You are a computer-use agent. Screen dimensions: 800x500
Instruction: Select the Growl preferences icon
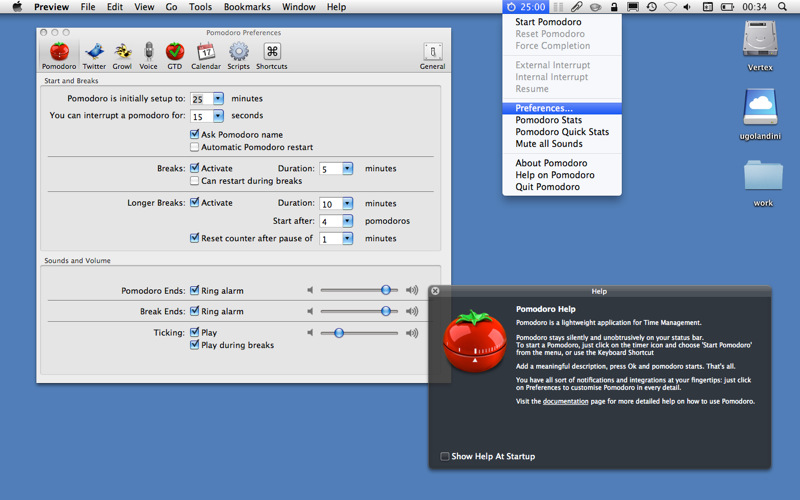coord(122,55)
